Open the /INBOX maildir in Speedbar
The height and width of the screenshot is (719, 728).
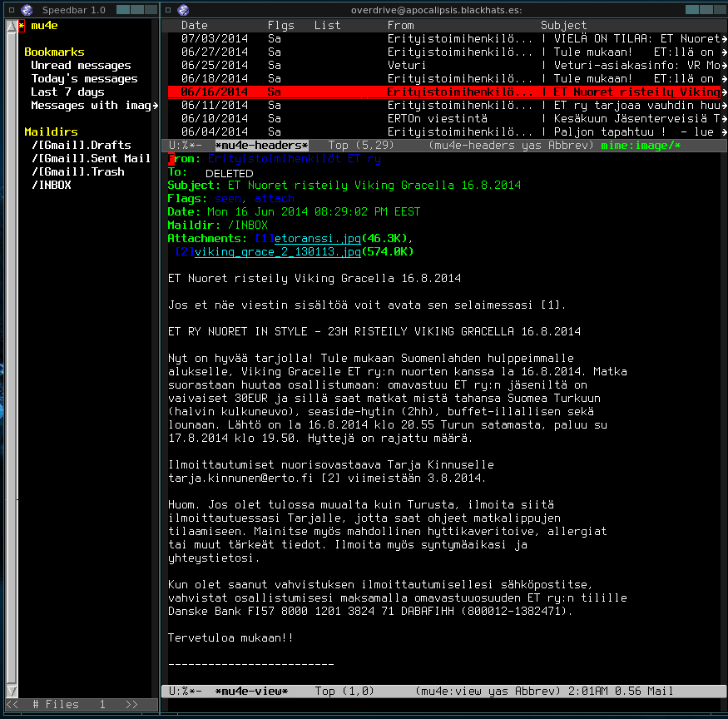click(x=51, y=186)
